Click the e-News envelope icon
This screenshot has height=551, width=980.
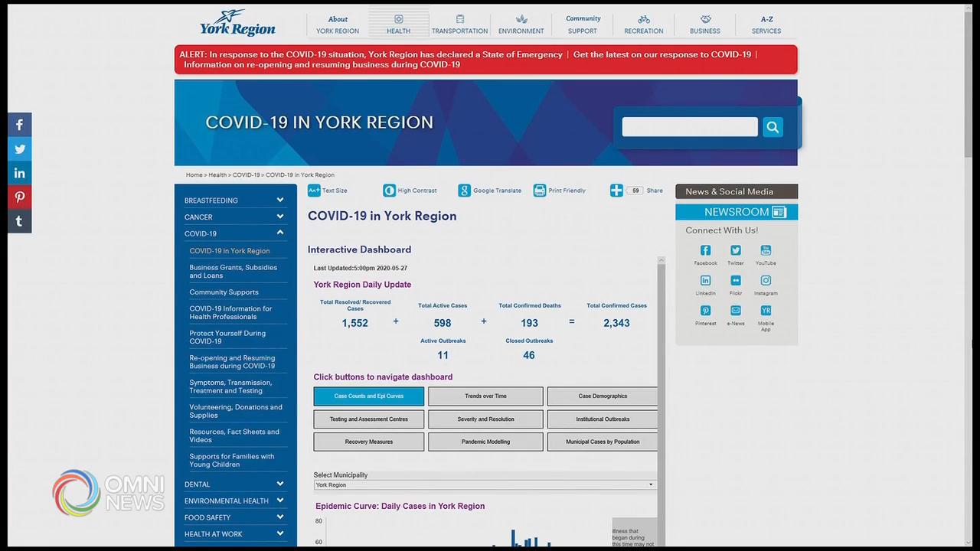pyautogui.click(x=735, y=311)
